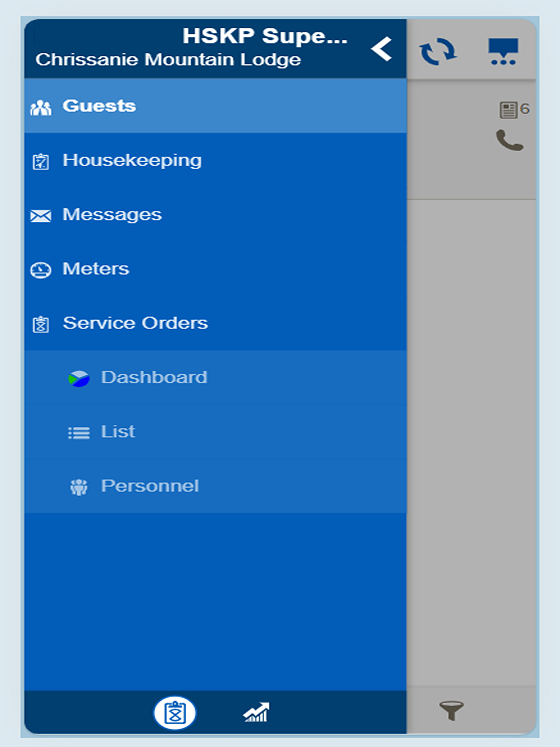Open Service Orders Dashboard
Screen dimensions: 560x747
point(154,378)
